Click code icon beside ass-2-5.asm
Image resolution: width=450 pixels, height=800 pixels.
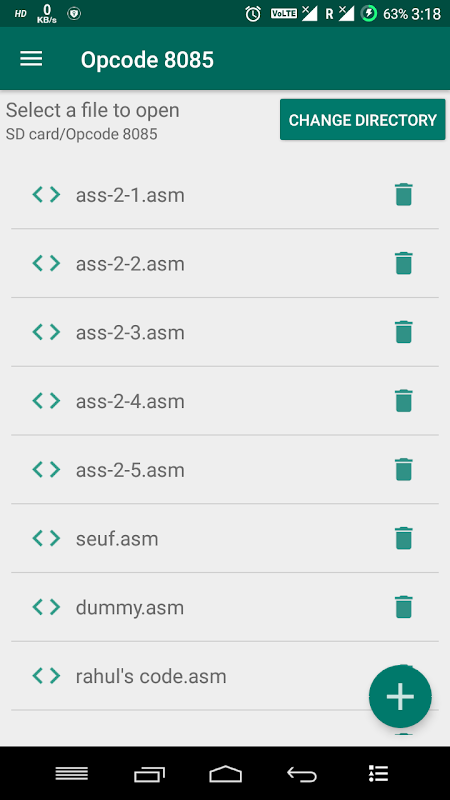coord(46,469)
